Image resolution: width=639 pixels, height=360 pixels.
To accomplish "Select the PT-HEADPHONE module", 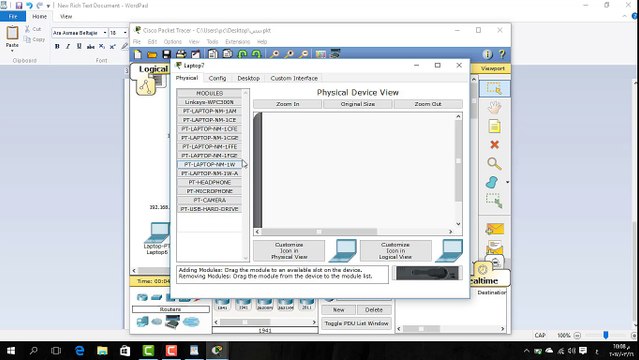I will (209, 182).
